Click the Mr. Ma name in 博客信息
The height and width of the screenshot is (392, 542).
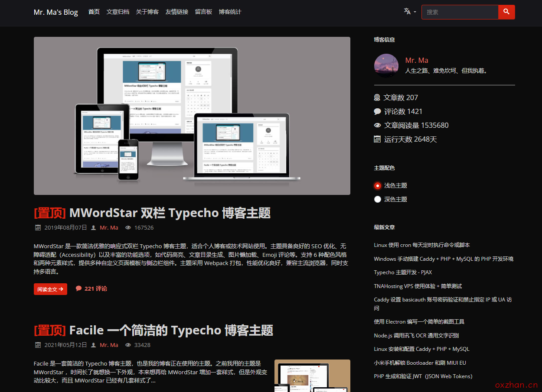pyautogui.click(x=417, y=60)
